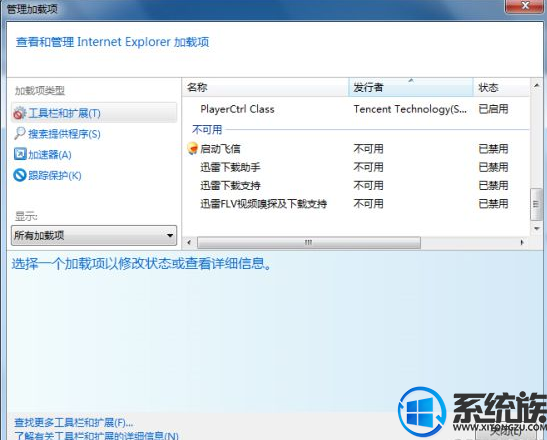Click Tencent Technology publisher cell
Screen dimensions: 547x440
tap(410, 109)
